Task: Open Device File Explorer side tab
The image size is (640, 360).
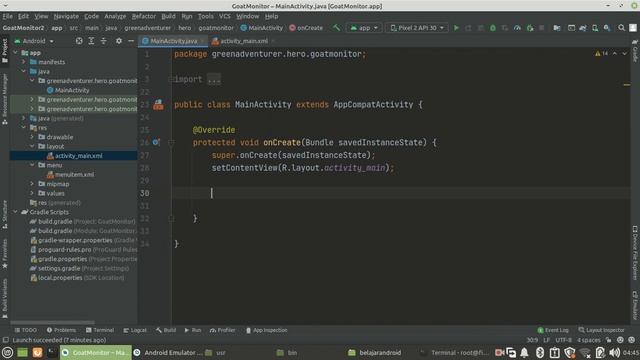Action: pyautogui.click(x=635, y=253)
